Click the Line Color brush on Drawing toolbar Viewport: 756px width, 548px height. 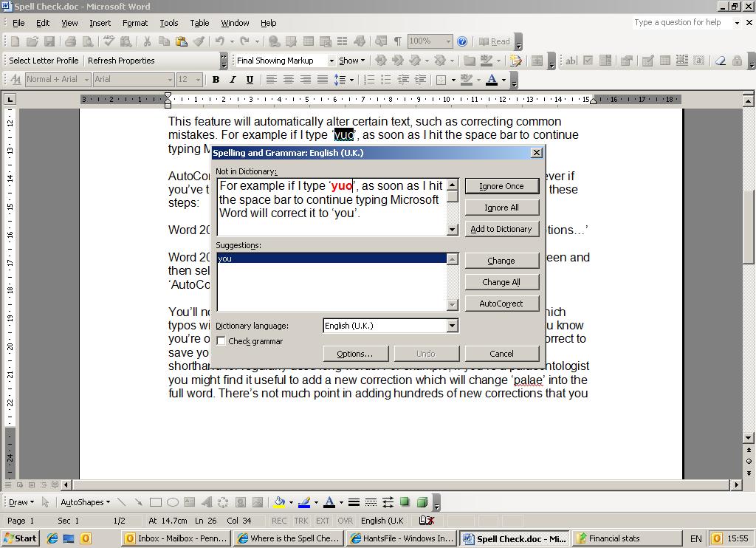click(x=304, y=503)
